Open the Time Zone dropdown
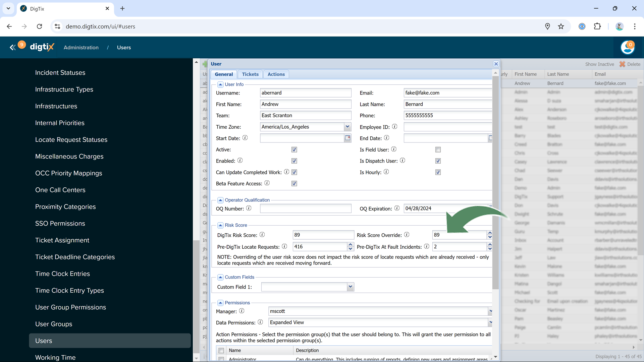 pos(347,127)
